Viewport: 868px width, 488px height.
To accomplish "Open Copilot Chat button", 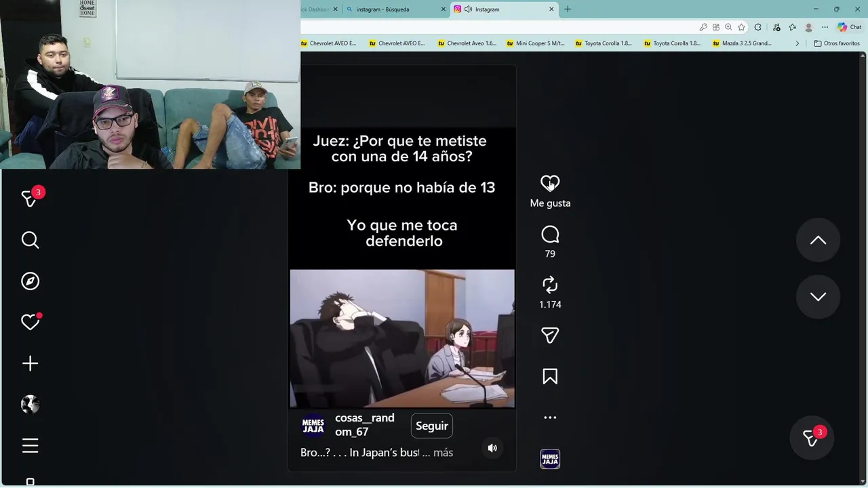I will tap(850, 27).
